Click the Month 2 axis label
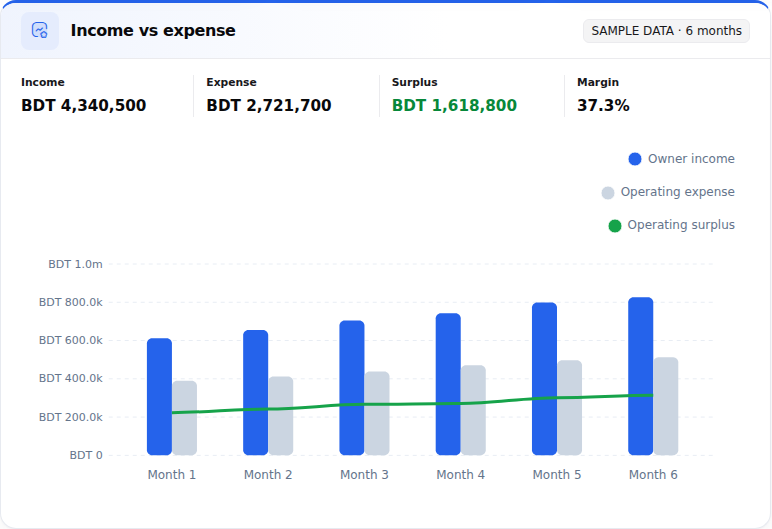Image resolution: width=772 pixels, height=529 pixels. pyautogui.click(x=268, y=475)
